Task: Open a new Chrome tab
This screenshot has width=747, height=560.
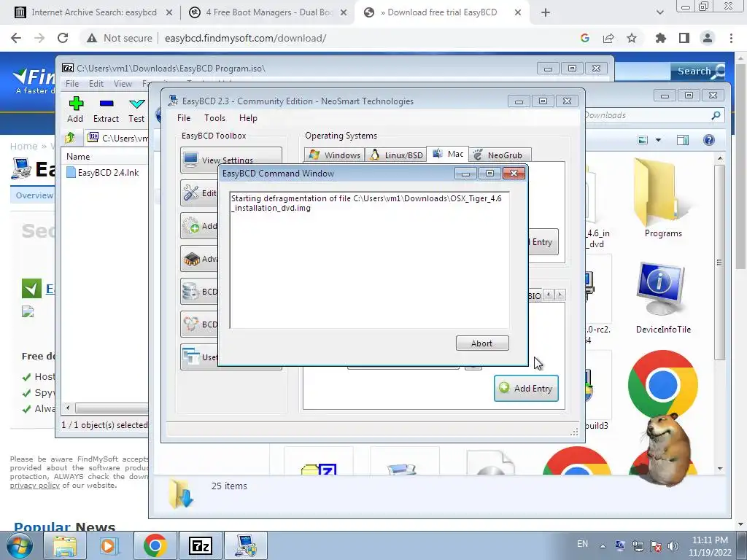Action: (x=546, y=12)
